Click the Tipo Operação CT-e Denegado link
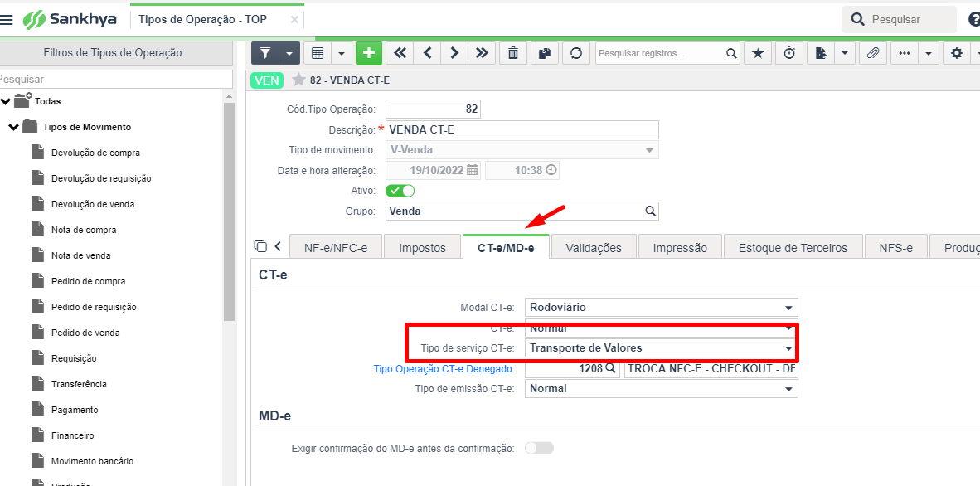Screen dimensions: 980x486 444,369
